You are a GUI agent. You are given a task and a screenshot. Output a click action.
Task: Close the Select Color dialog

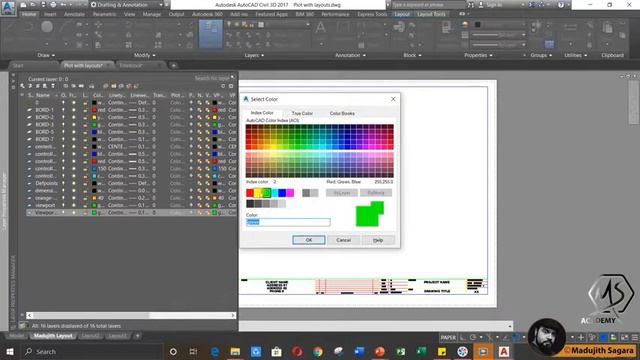[393, 99]
